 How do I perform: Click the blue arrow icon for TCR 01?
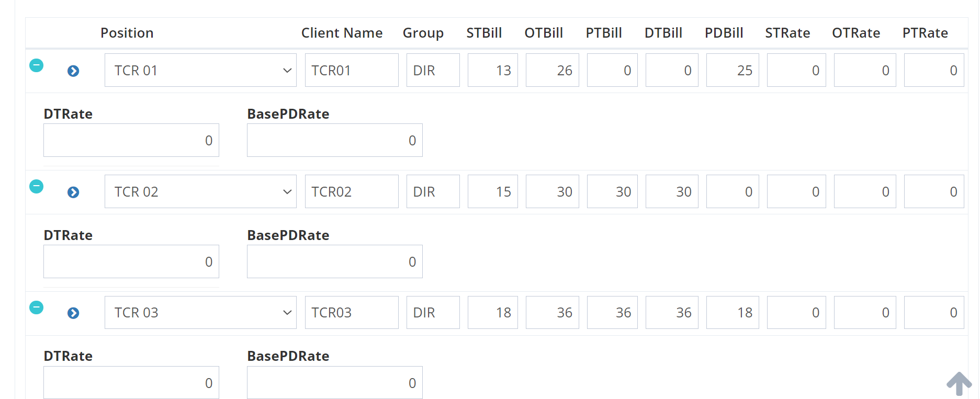pyautogui.click(x=73, y=71)
